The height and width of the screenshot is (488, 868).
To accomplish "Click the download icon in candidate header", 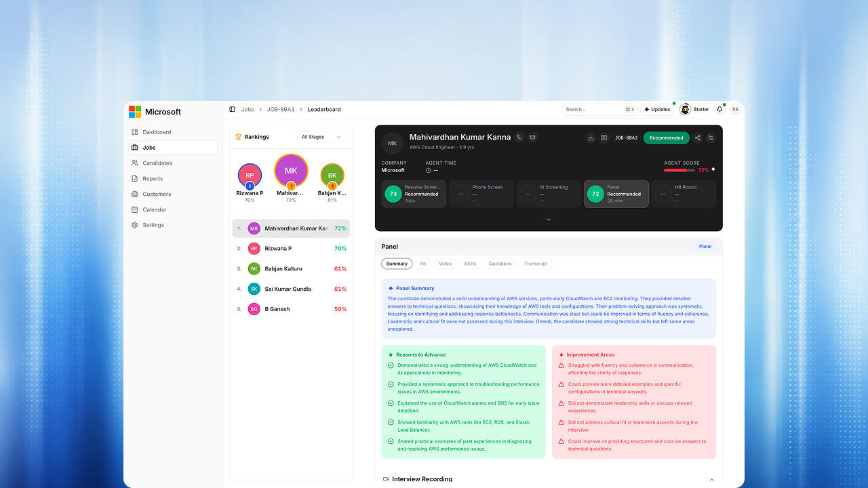I will tap(591, 138).
